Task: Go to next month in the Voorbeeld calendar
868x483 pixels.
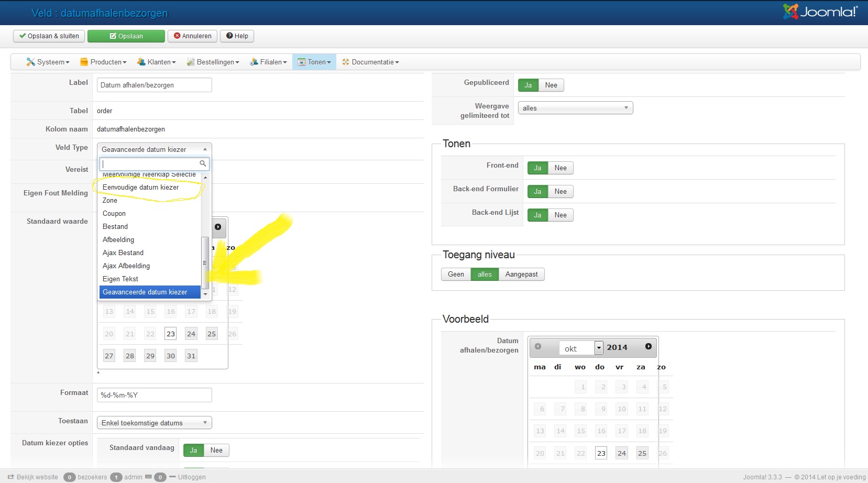Action: point(649,346)
